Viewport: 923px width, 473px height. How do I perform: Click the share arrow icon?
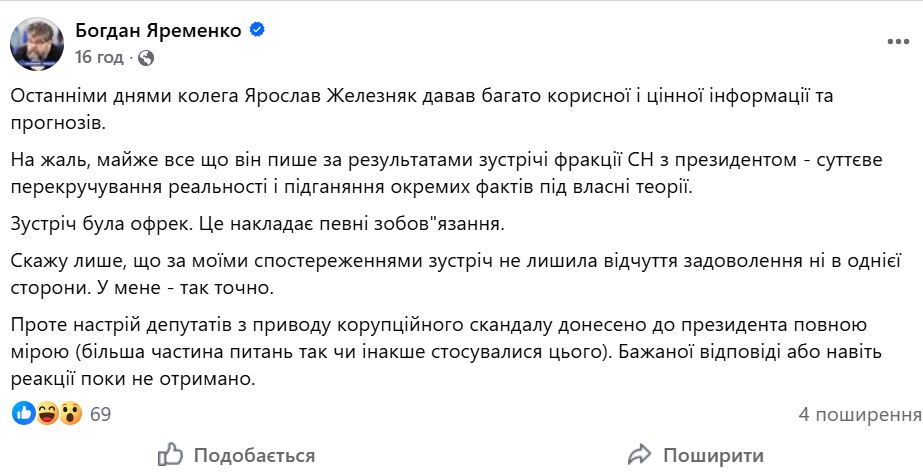tap(639, 455)
